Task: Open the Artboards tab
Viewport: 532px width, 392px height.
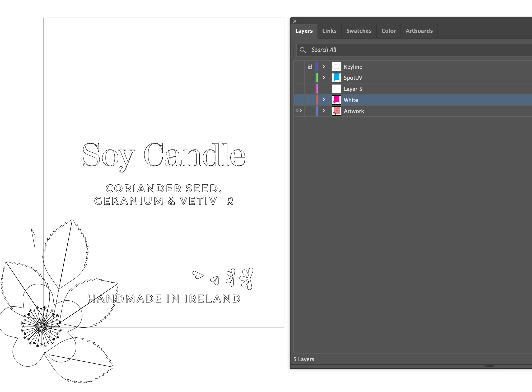Action: pyautogui.click(x=419, y=31)
